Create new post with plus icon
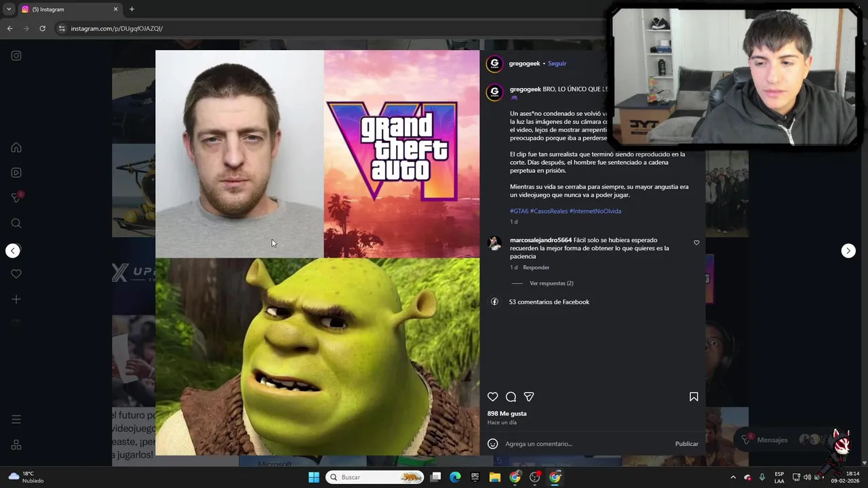Screen dimensions: 868x488 click(x=16, y=299)
